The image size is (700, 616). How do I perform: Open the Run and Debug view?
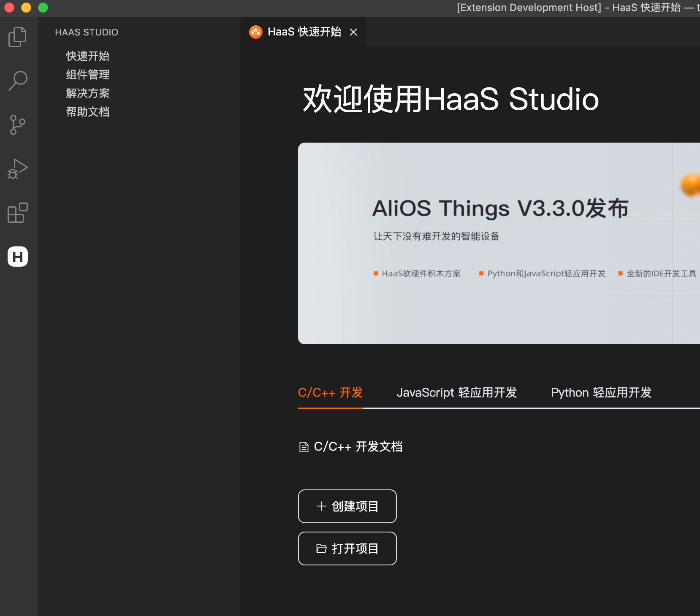pyautogui.click(x=17, y=169)
